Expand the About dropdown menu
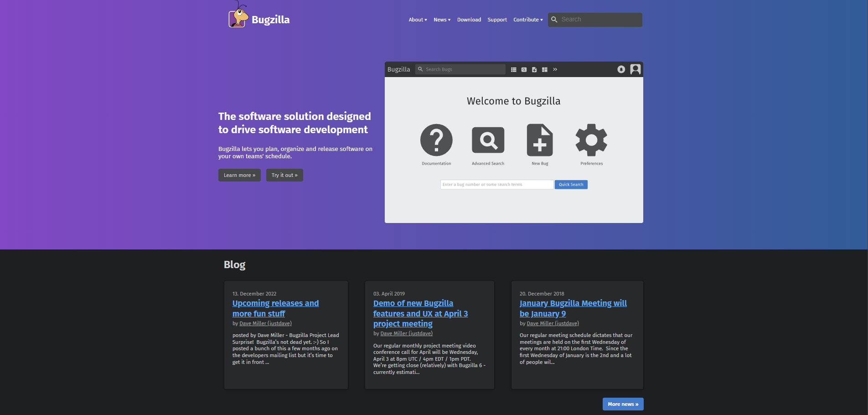 [418, 20]
